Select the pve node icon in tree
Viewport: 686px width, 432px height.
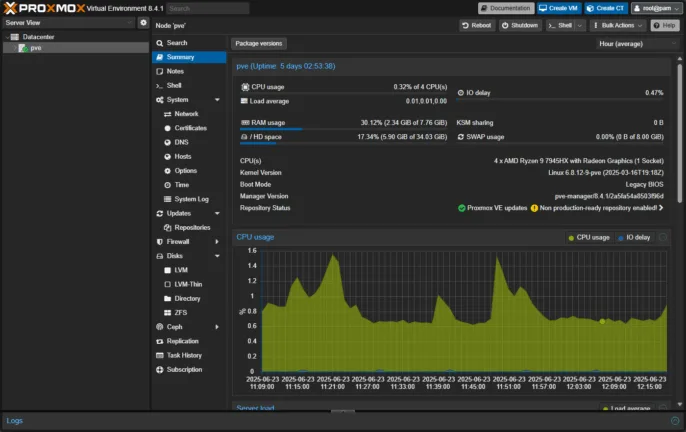click(23, 48)
